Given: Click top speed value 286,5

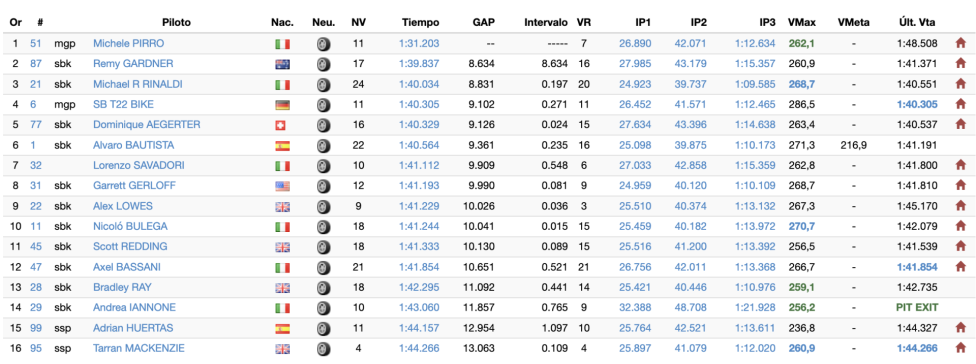Looking at the screenshot, I should tap(802, 105).
